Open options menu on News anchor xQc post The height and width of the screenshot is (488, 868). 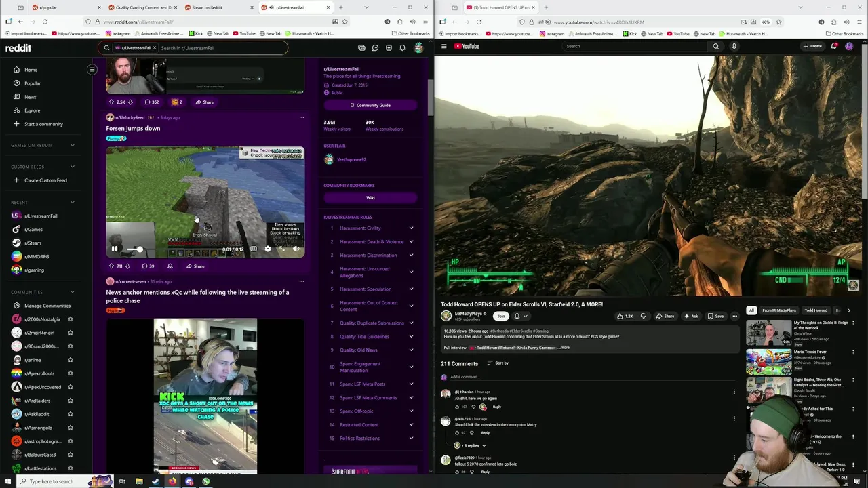302,281
